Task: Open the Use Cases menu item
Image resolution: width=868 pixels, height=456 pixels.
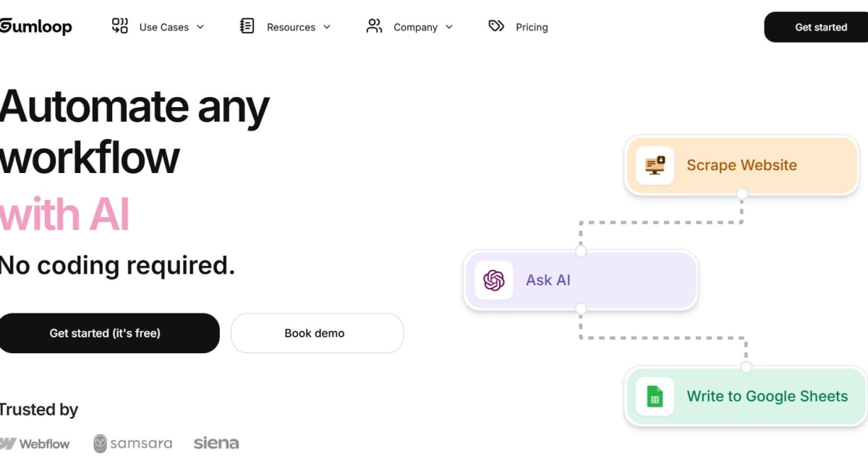Action: click(163, 27)
